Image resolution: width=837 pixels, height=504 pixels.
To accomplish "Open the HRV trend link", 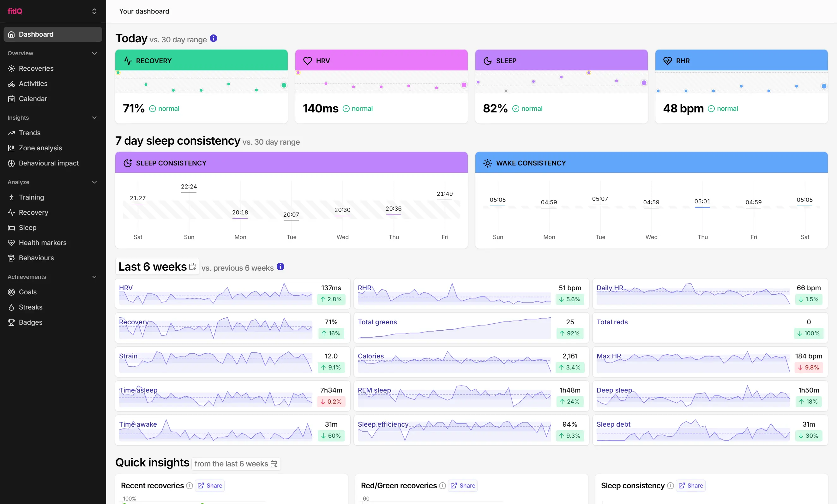I will click(x=126, y=288).
